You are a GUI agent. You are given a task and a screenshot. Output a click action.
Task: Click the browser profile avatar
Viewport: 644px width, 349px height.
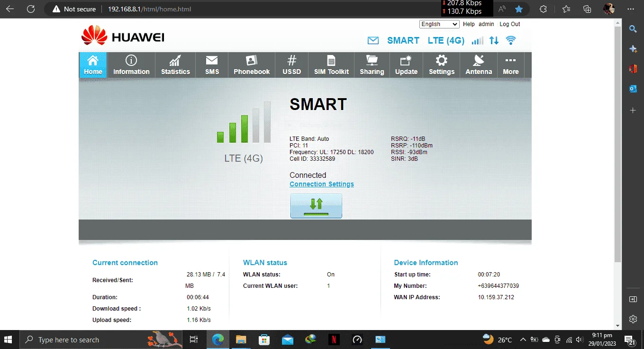point(609,9)
